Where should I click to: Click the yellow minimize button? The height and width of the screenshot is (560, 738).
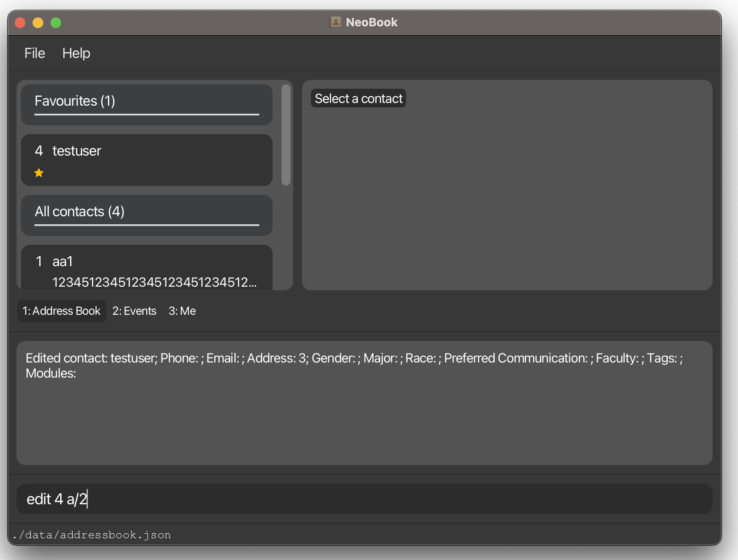click(x=38, y=22)
